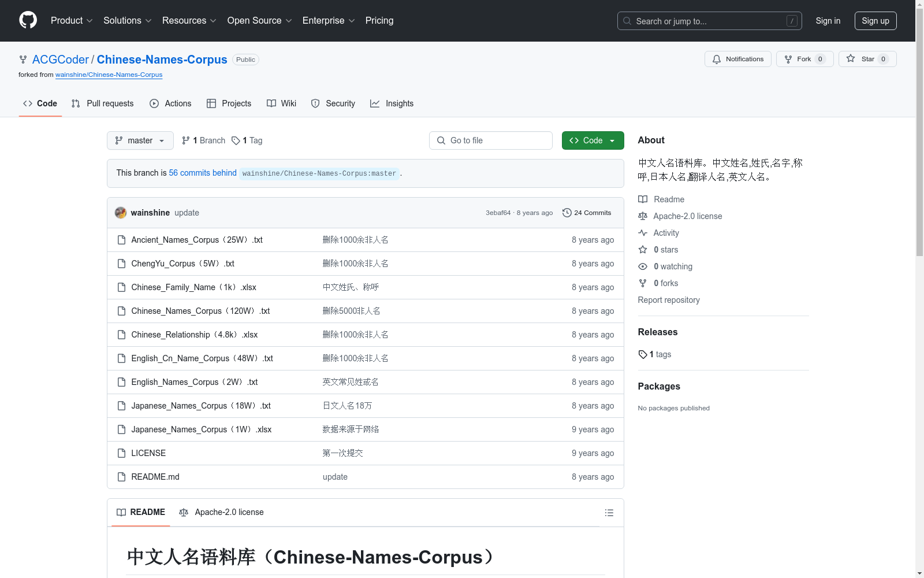Viewport: 924px width, 578px height.
Task: Open the Enterprise dropdown
Action: coord(329,21)
